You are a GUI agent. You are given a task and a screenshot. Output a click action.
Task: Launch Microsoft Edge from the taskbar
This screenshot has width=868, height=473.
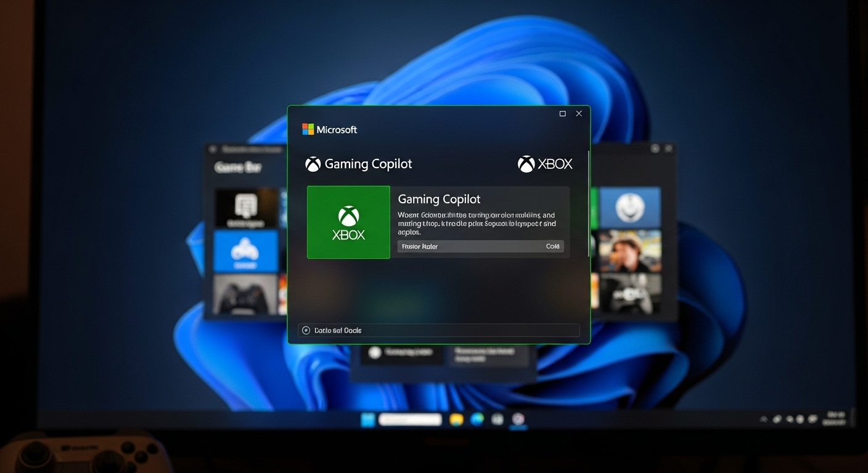click(x=477, y=419)
